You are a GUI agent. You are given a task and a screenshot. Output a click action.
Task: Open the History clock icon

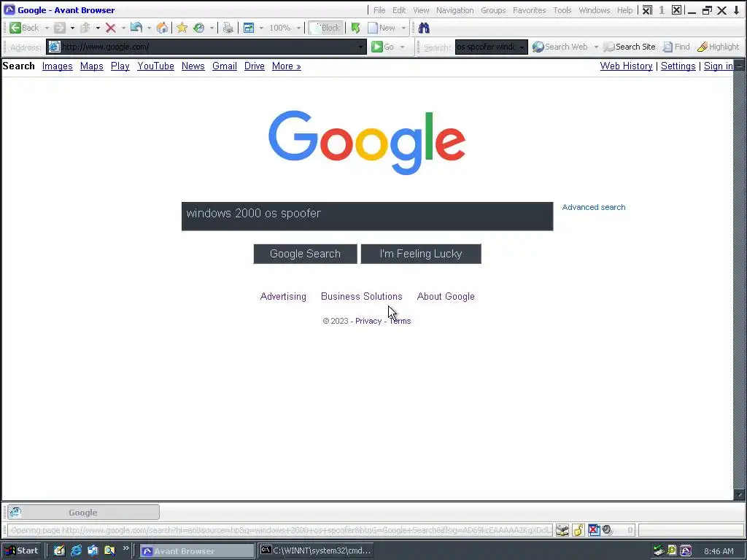[x=199, y=28]
